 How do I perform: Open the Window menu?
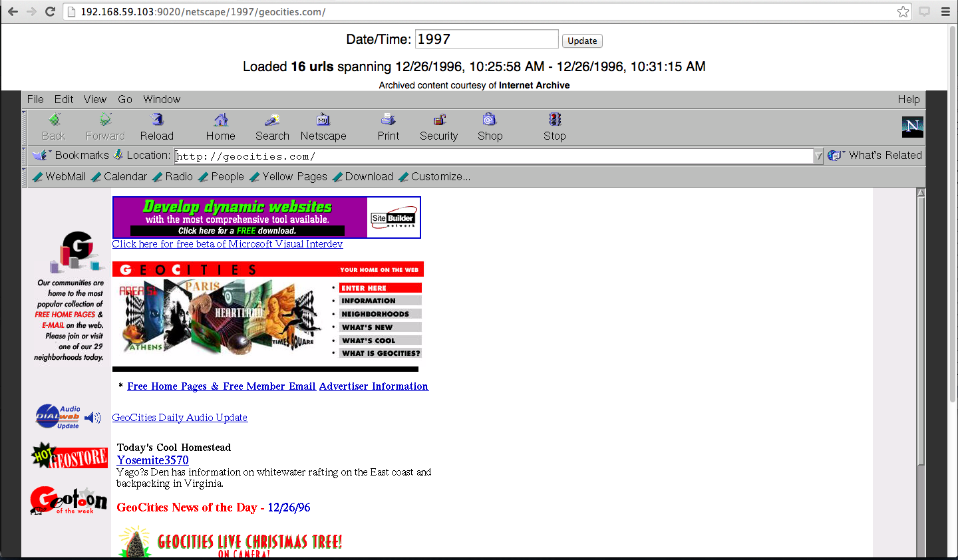point(162,99)
